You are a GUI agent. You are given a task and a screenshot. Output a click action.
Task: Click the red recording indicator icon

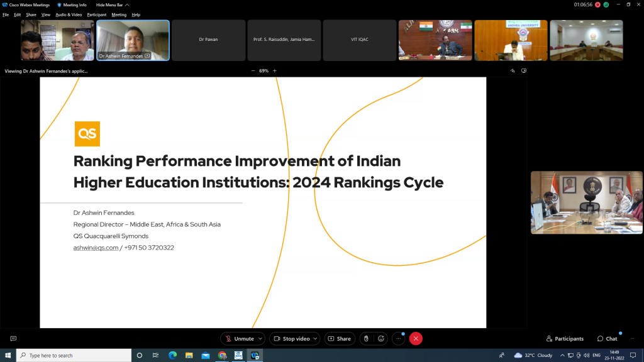pos(598,5)
